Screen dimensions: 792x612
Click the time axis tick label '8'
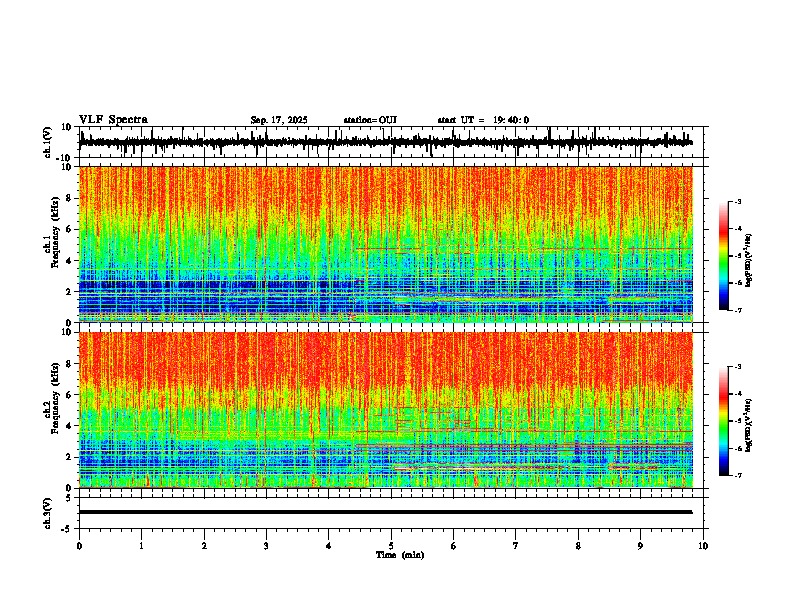tap(578, 546)
